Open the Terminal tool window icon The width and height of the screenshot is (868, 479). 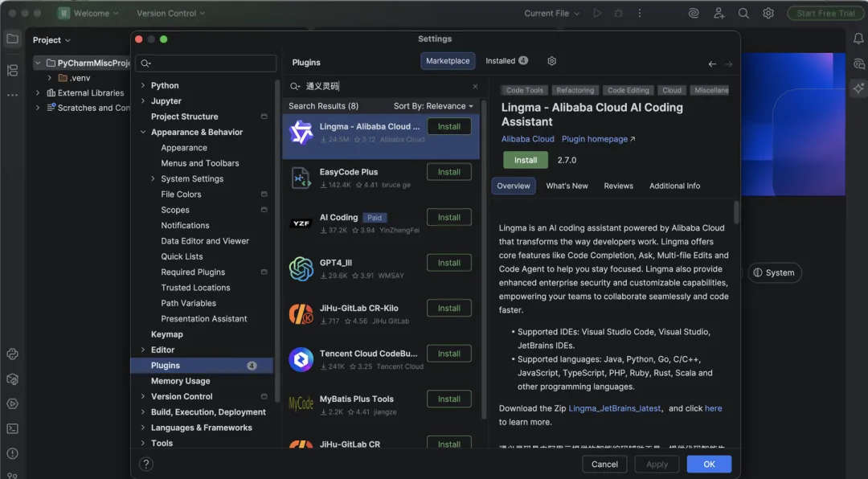tap(12, 428)
